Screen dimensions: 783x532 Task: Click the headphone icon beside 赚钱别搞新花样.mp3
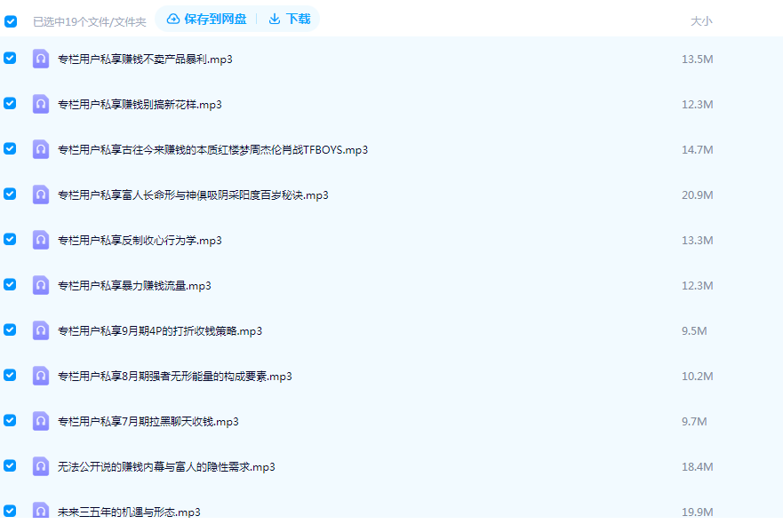coord(41,105)
